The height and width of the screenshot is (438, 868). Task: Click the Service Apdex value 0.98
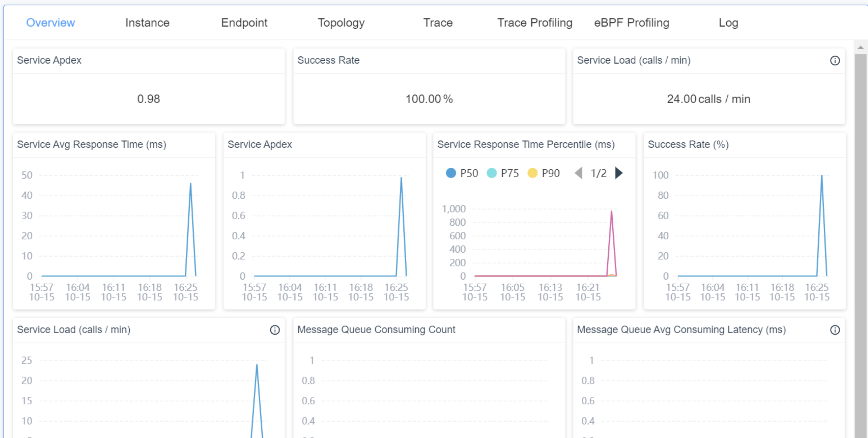(148, 99)
